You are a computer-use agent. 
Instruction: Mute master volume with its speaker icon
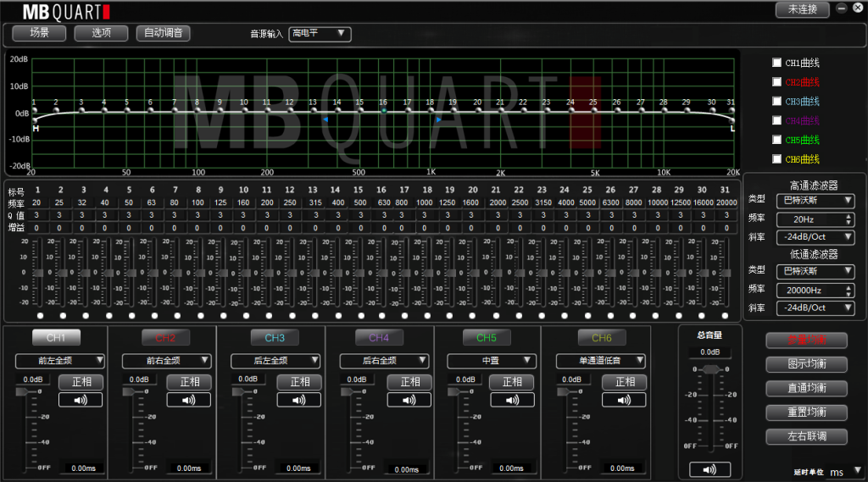coord(709,470)
